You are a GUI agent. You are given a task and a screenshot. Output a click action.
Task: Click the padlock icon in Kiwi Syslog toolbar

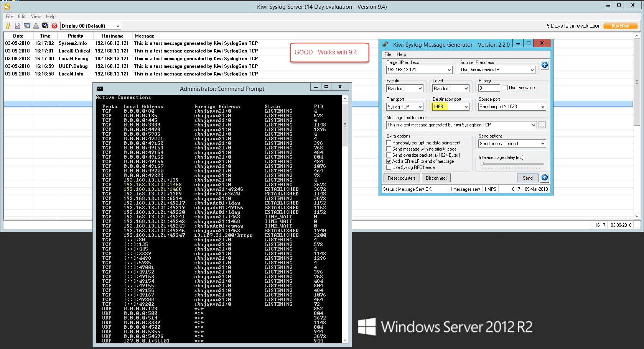(x=8, y=26)
